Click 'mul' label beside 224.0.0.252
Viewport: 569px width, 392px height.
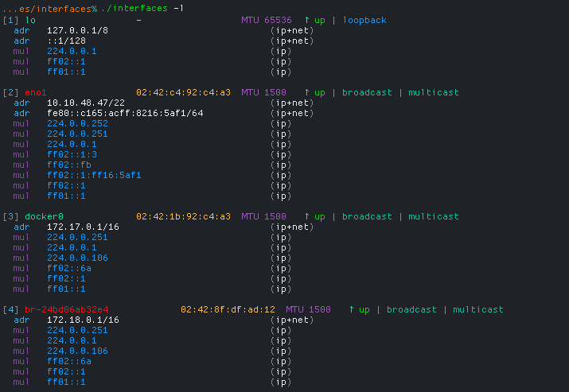tap(21, 124)
